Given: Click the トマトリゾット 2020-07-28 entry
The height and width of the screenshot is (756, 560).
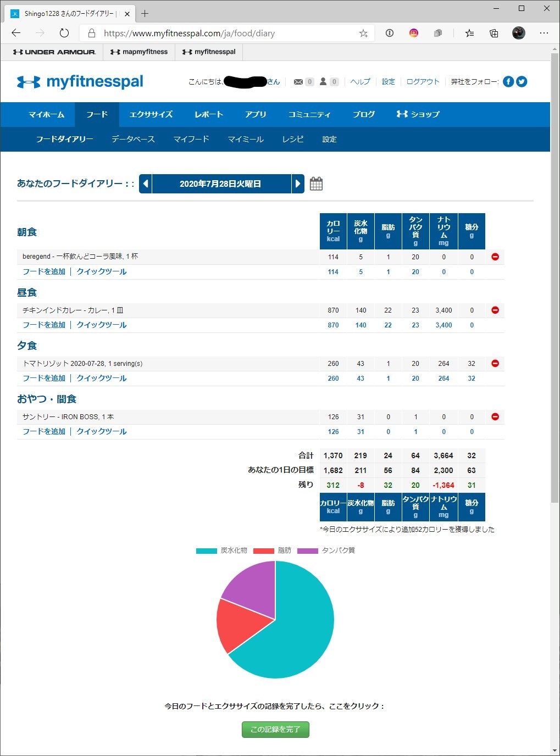Looking at the screenshot, I should 82,363.
